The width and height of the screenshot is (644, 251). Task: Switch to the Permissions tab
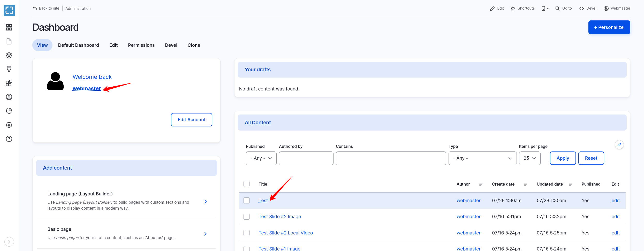[x=141, y=45]
